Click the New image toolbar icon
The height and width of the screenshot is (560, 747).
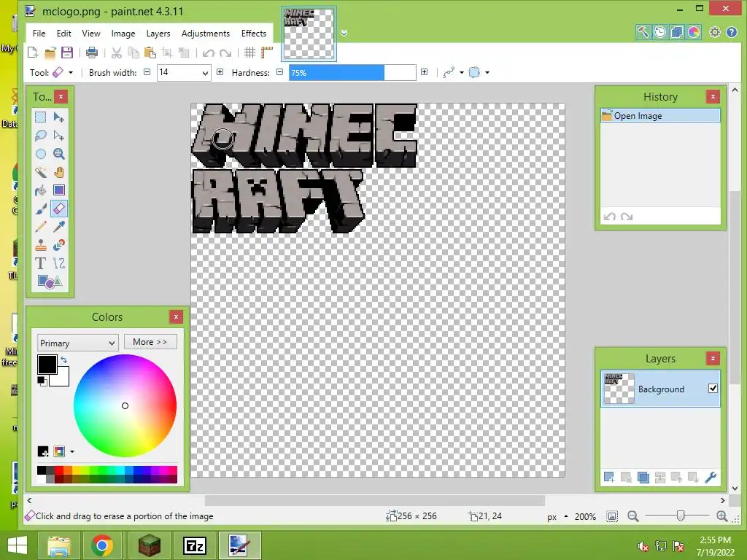click(x=33, y=52)
